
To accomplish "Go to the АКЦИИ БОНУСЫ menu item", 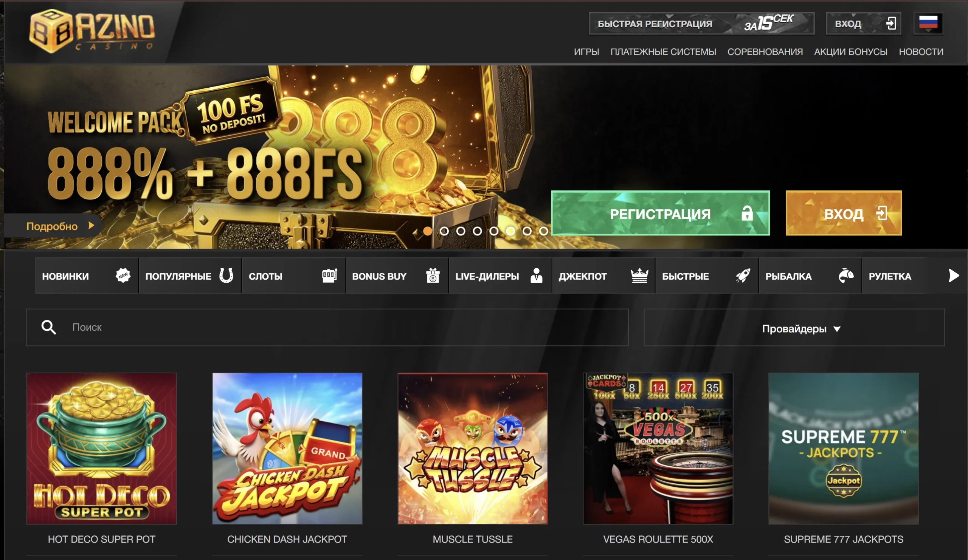I will pos(850,52).
